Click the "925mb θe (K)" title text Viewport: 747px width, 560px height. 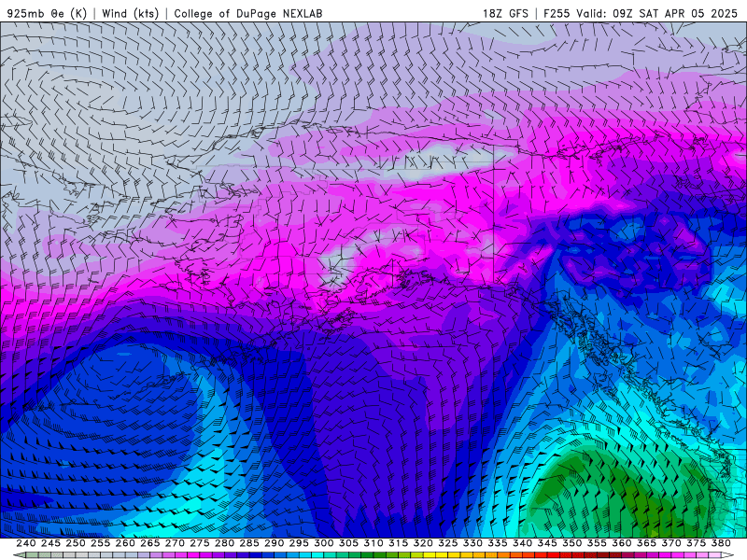coord(48,13)
